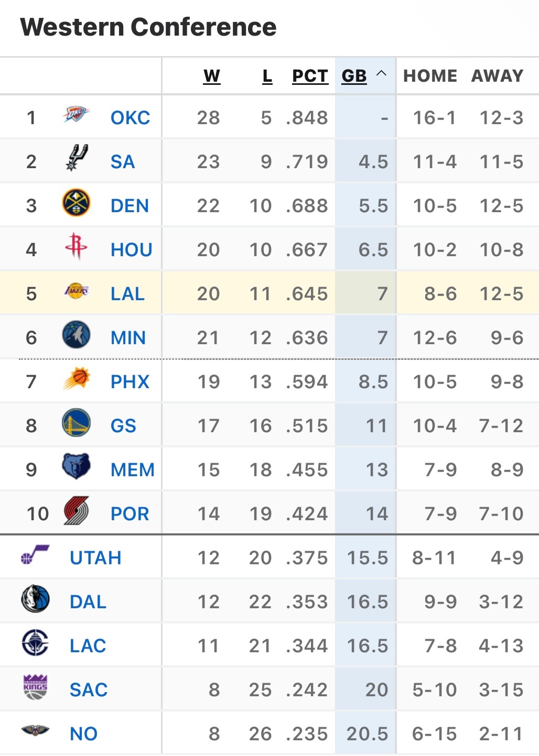Click the Golden State Warriors logo
This screenshot has height=756, width=539.
pyautogui.click(x=76, y=423)
